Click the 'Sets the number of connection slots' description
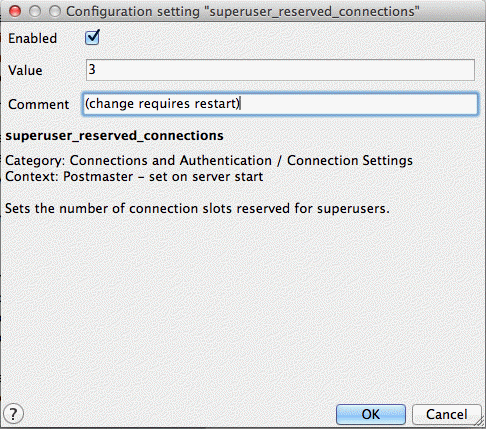Screen dimensions: 486x429 tap(197, 209)
